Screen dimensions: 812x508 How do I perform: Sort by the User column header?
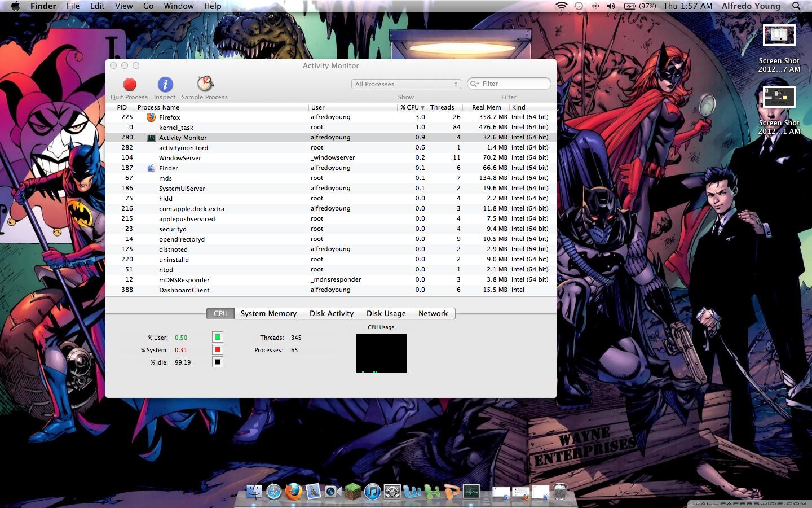point(353,107)
